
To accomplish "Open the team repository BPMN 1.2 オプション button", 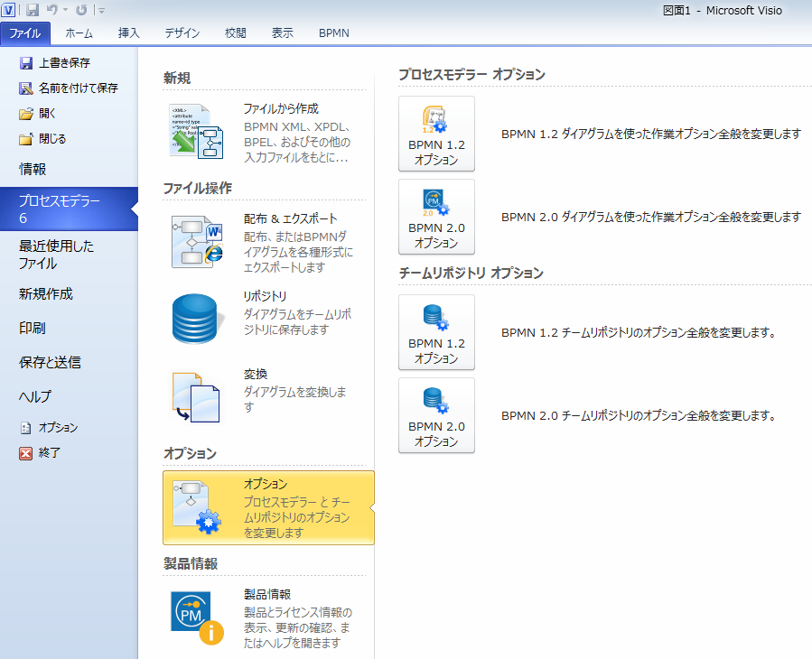I will [436, 332].
